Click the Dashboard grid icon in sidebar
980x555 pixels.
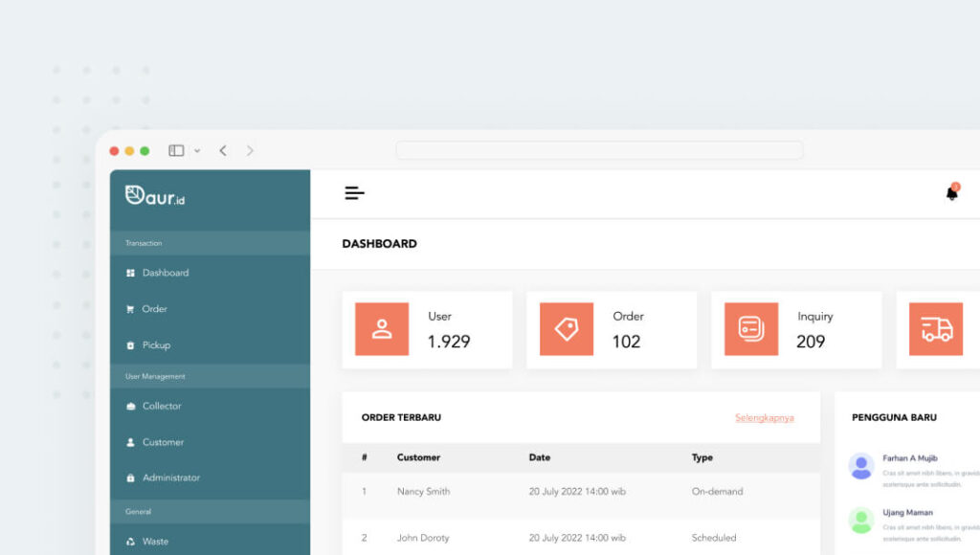pyautogui.click(x=130, y=273)
